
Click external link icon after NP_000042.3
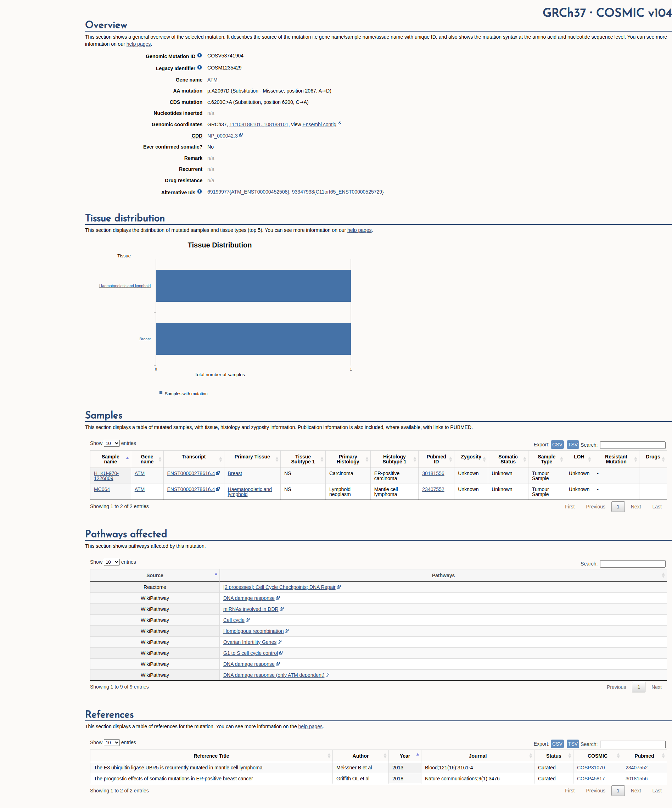[241, 135]
